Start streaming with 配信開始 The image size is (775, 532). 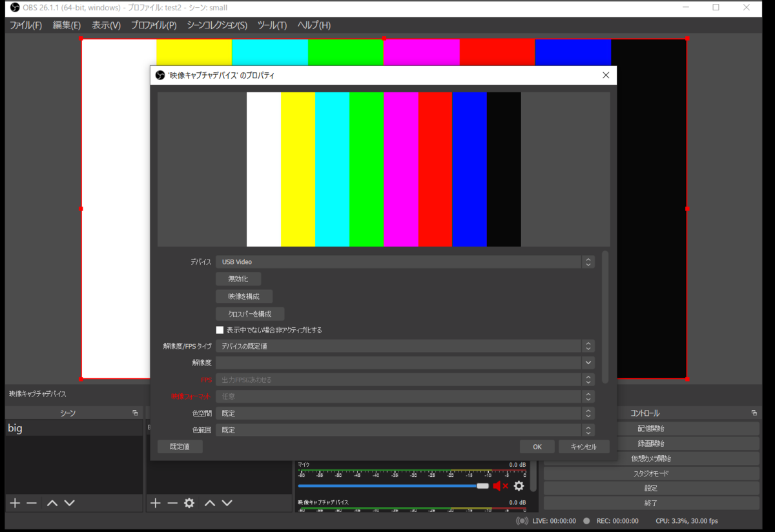coord(651,429)
